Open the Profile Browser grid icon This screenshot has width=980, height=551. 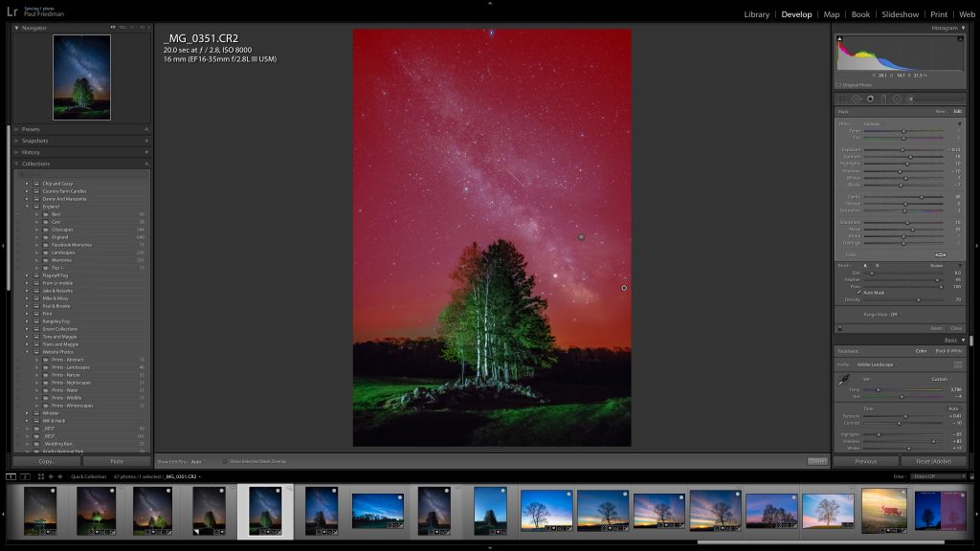pos(957,364)
